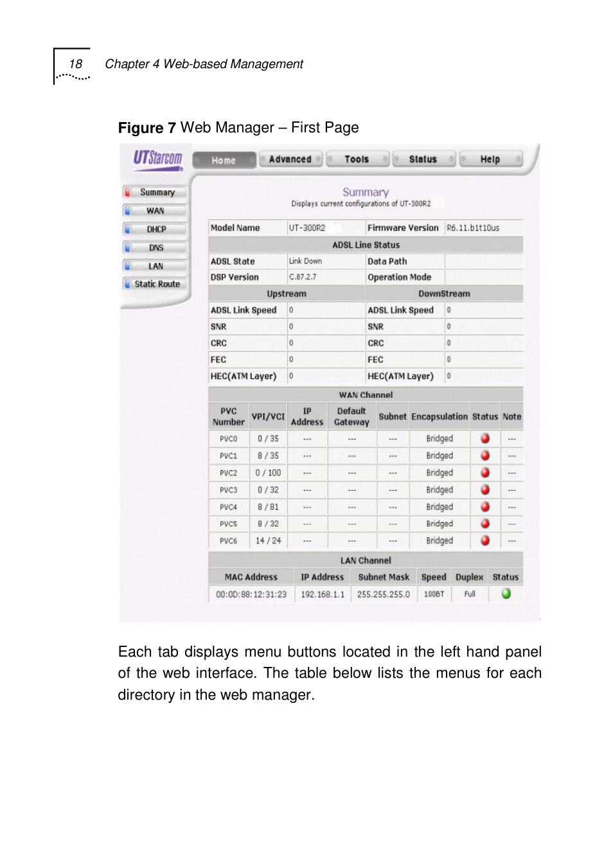Click the blue marker on WAN button
Image resolution: width=613 pixels, height=868 pixels.
[127, 211]
